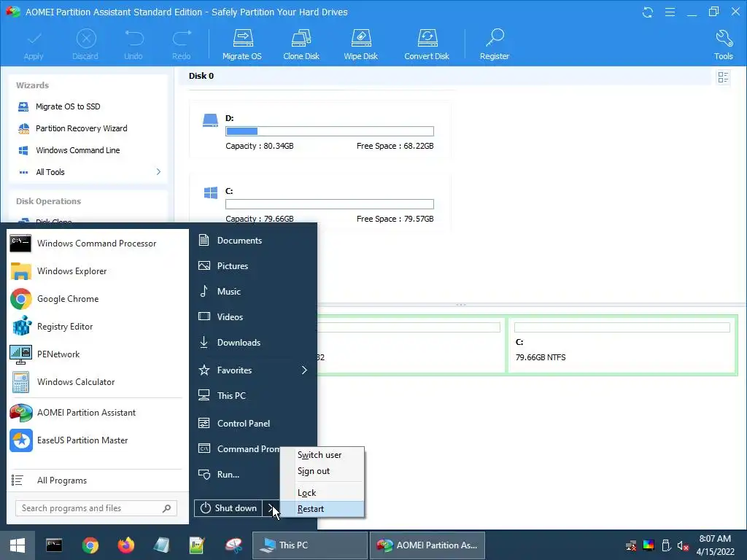Screen dimensions: 747x560
Task: Select the C: partition card
Action: click(x=320, y=203)
